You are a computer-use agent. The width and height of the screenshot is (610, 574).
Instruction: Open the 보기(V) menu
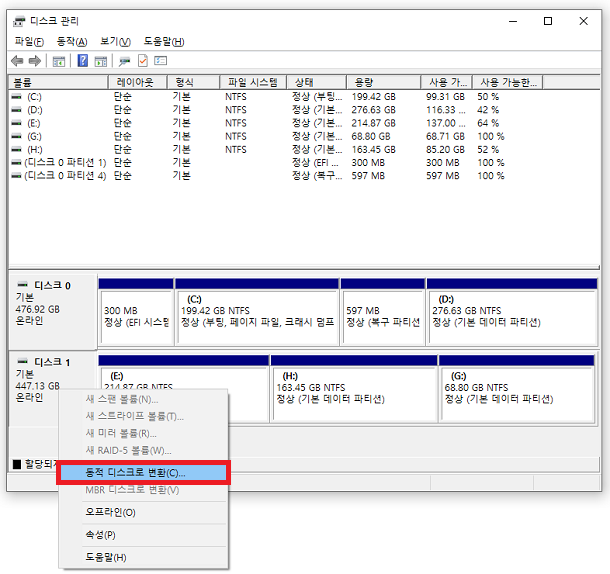tap(115, 41)
